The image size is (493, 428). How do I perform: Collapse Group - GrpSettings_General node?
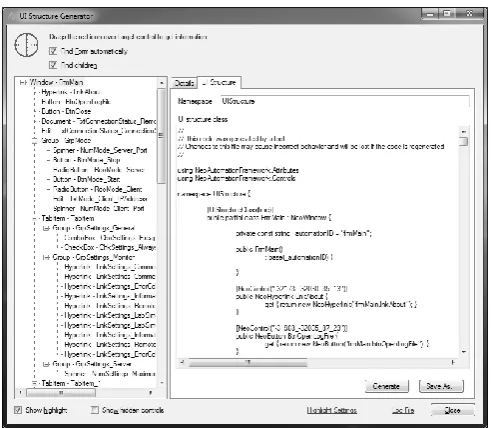[x=46, y=228]
